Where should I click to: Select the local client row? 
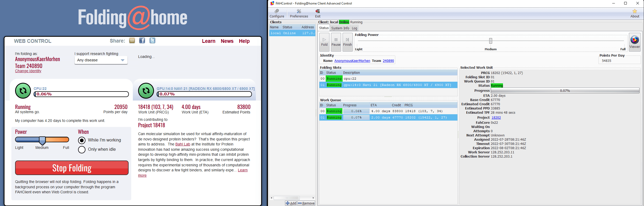pos(292,33)
